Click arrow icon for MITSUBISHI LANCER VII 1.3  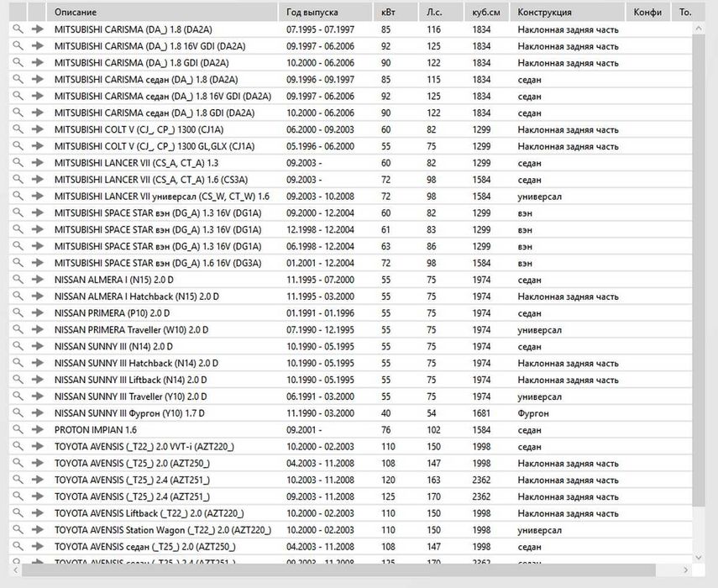pos(38,163)
